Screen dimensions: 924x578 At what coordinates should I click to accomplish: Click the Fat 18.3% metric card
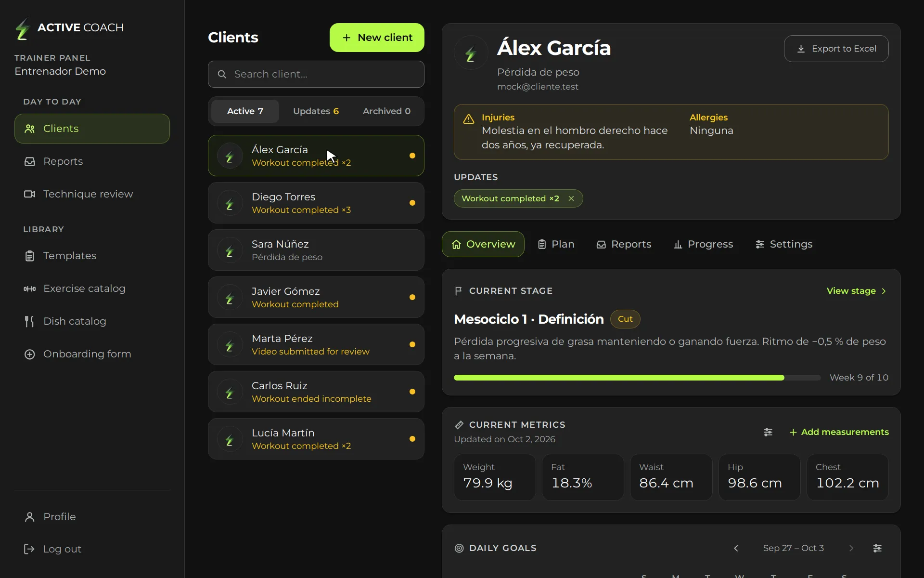pos(583,477)
